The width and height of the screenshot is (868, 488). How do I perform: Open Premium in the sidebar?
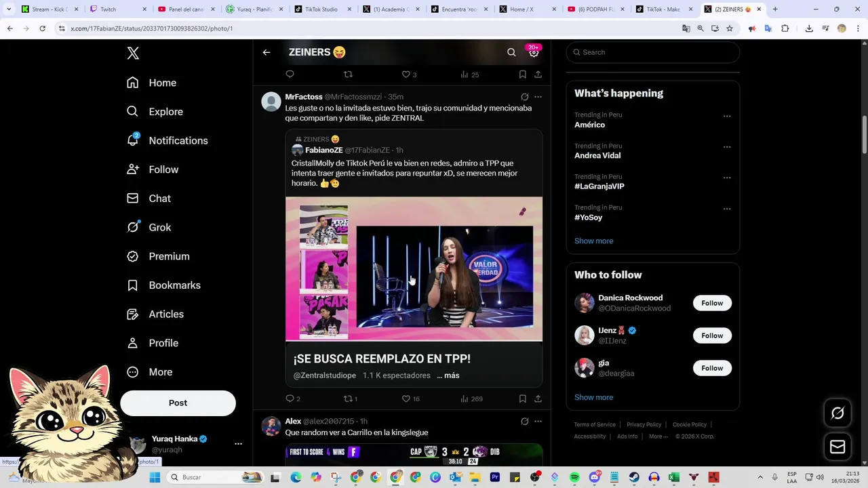pos(158,256)
